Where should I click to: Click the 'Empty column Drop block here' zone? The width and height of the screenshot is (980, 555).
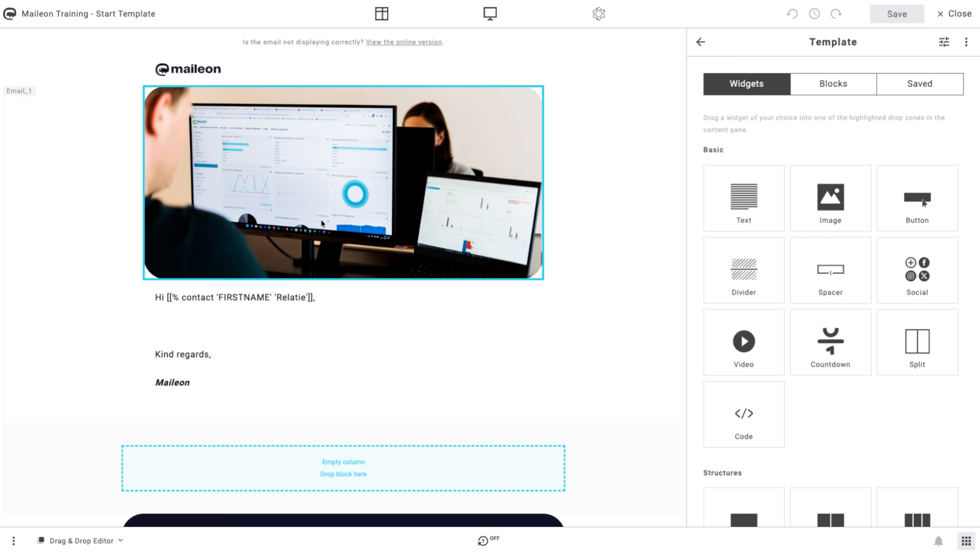[343, 468]
